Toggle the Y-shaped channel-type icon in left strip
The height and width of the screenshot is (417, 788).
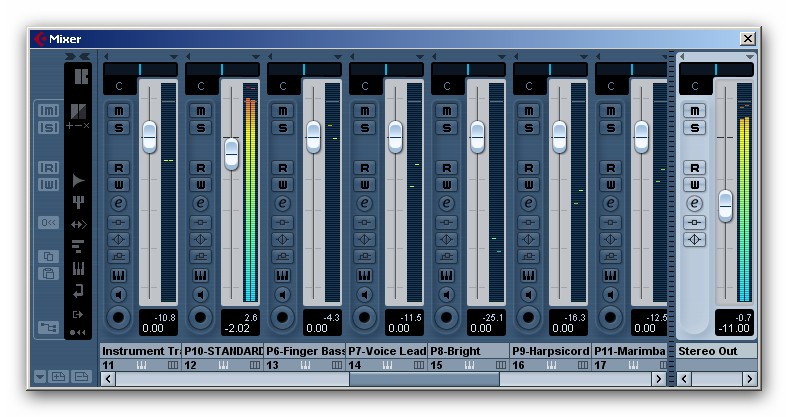click(x=78, y=202)
